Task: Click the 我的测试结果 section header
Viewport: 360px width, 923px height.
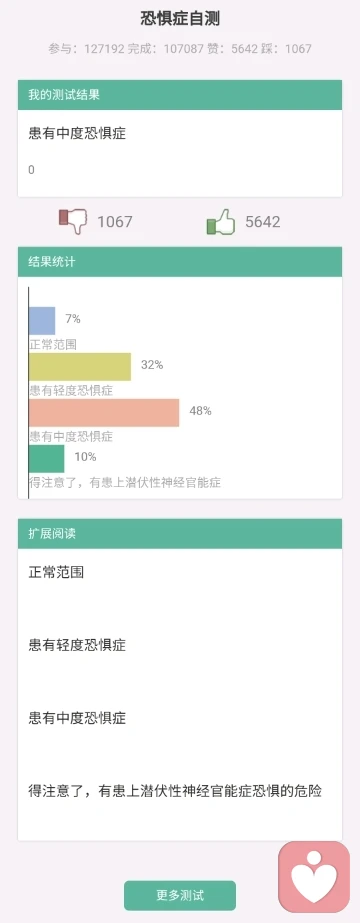Action: coord(180,95)
